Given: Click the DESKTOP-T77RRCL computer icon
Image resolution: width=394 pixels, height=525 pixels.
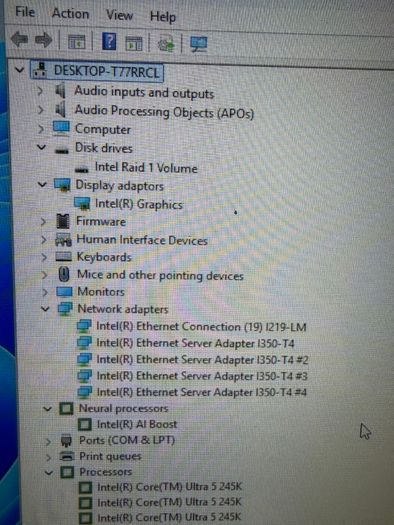Looking at the screenshot, I should [x=41, y=71].
